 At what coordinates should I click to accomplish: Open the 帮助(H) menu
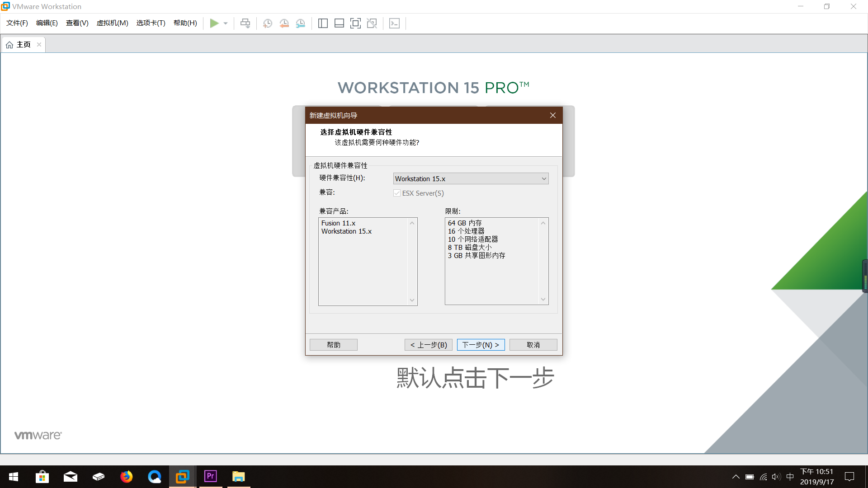[x=185, y=23]
